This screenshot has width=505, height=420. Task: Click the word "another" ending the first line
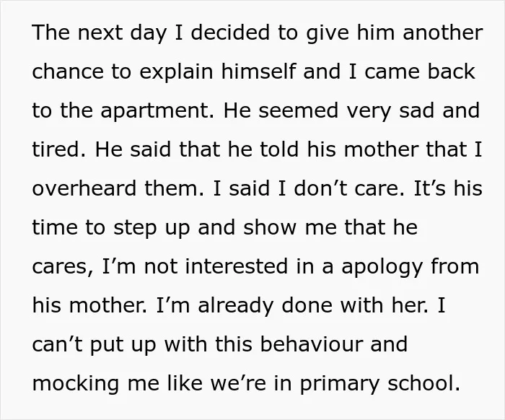[x=443, y=32]
